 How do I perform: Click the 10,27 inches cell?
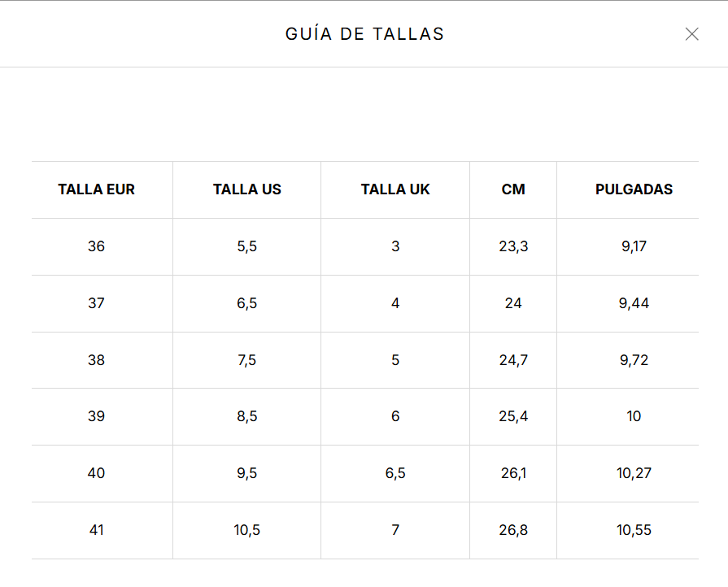[634, 473]
